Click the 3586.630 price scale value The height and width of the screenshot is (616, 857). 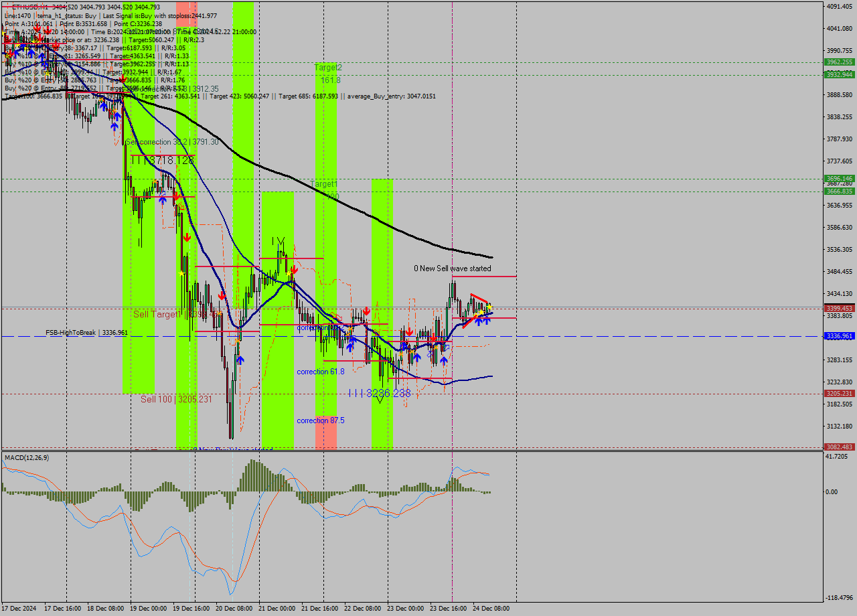(x=840, y=228)
